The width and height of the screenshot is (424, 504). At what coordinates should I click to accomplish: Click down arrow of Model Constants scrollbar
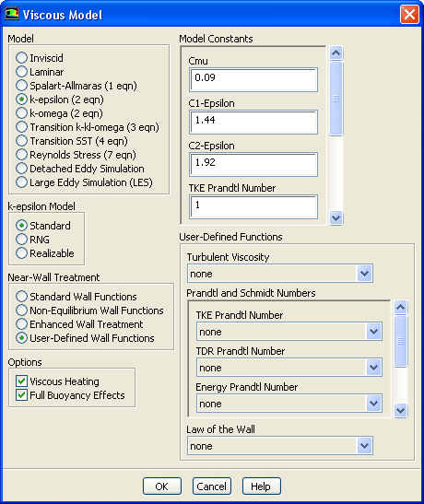336,218
